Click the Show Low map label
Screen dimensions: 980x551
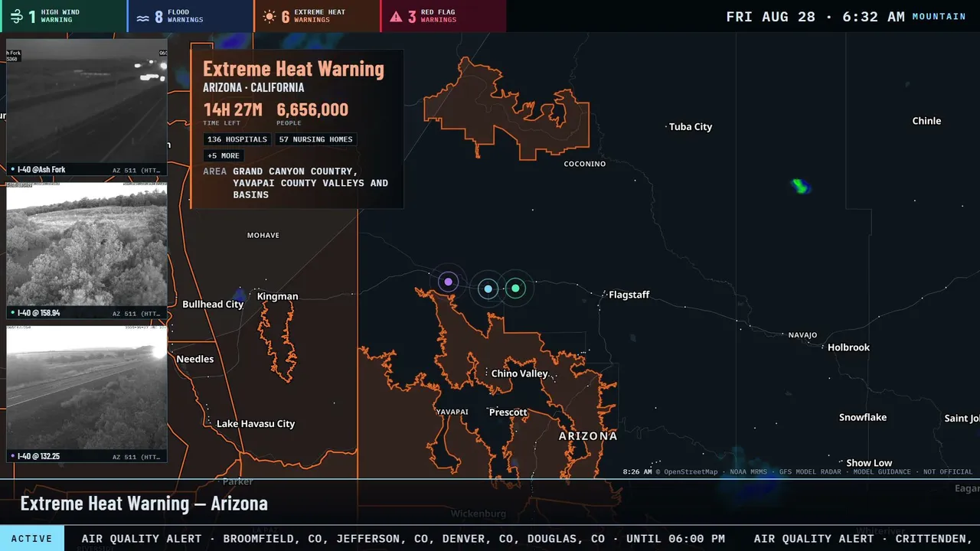pos(869,463)
